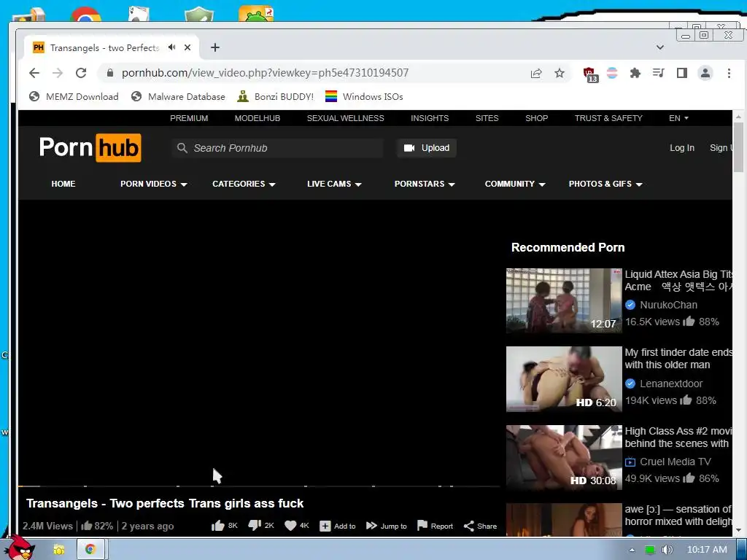Open the Start menu bird icon
This screenshot has width=747, height=560.
[21, 547]
